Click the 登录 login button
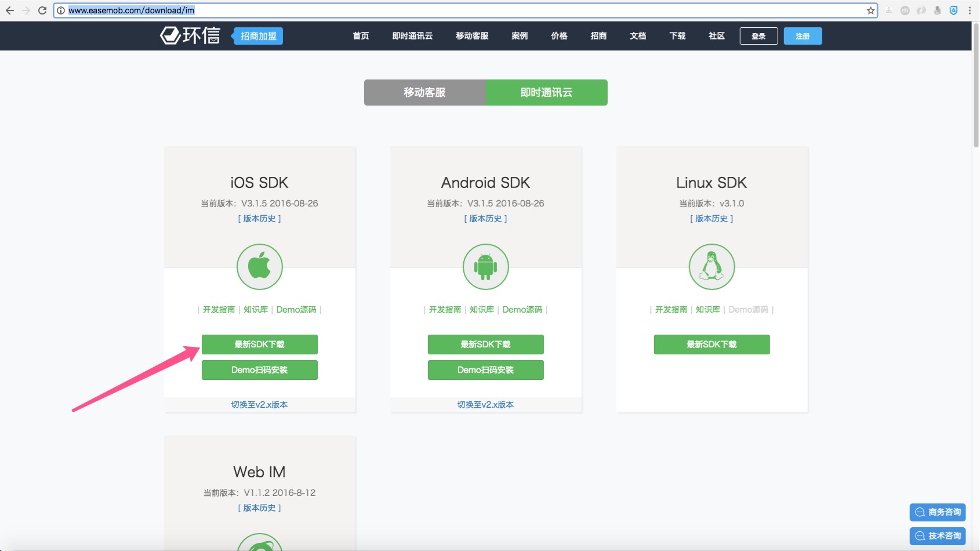The image size is (980, 551). click(758, 36)
